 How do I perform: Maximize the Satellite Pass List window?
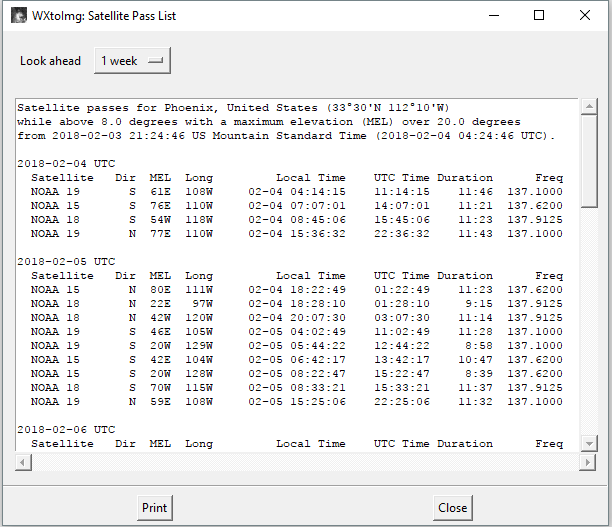539,15
